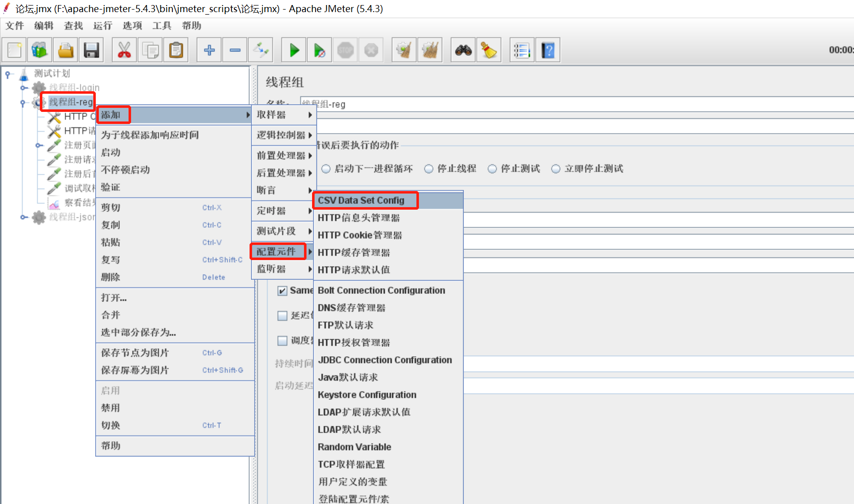Collapse the 线程组-reg tree node
854x504 pixels.
[23, 102]
